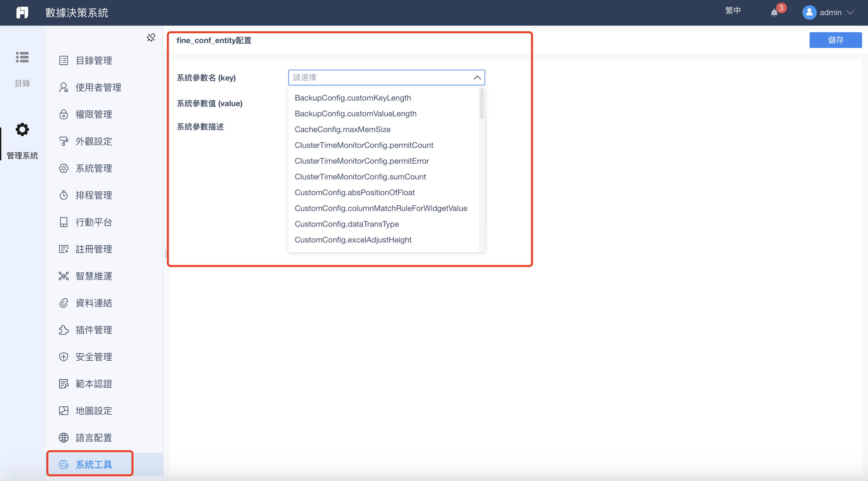
Task: Click the 目錄管理 icon
Action: (x=64, y=60)
